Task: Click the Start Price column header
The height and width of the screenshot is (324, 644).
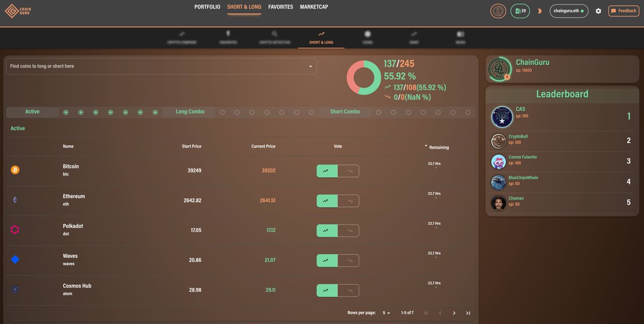Action: tap(192, 146)
